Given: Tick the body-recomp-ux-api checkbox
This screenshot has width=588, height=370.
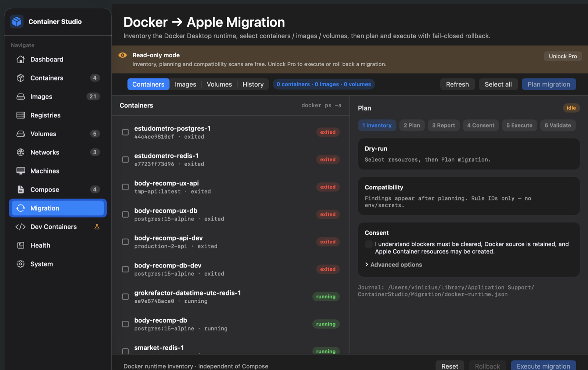Looking at the screenshot, I should point(125,187).
